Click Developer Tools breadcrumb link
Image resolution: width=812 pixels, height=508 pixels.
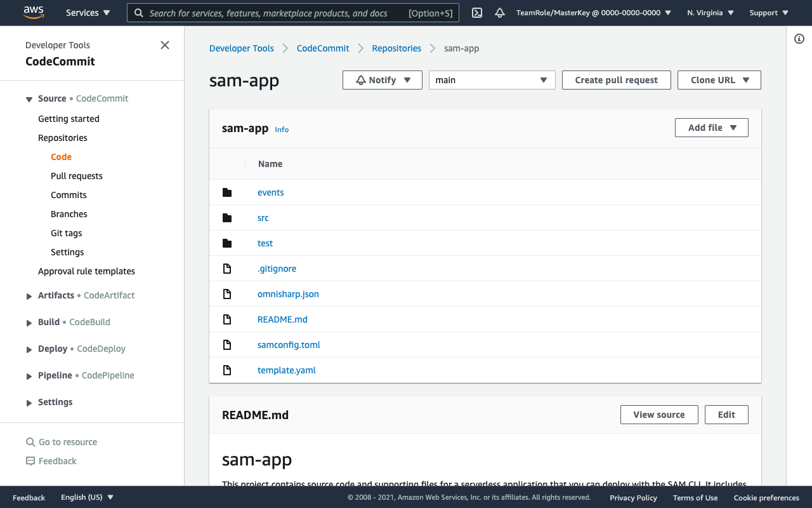[x=242, y=48]
